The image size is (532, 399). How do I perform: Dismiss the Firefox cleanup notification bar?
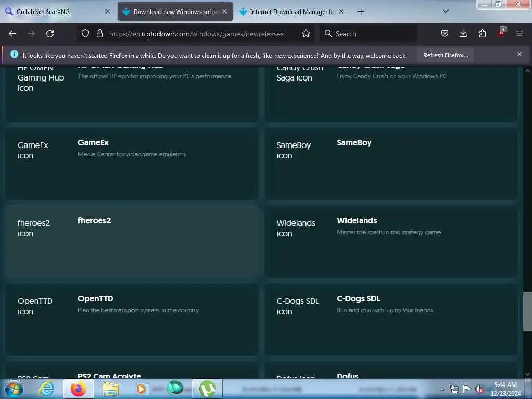[x=520, y=54]
